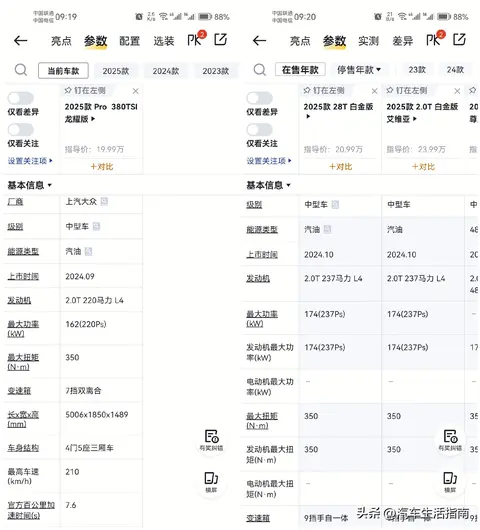Select 参数 tab on right screen
This screenshot has width=480, height=530.
334,41
